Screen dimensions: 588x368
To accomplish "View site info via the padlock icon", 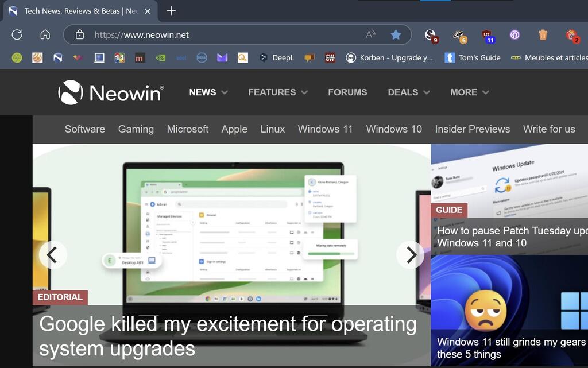I will 79,35.
